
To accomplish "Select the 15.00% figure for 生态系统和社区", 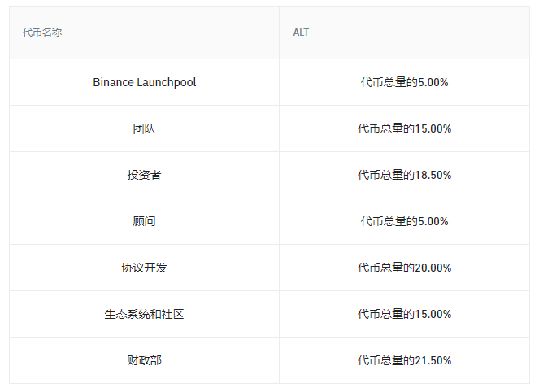I will point(433,314).
